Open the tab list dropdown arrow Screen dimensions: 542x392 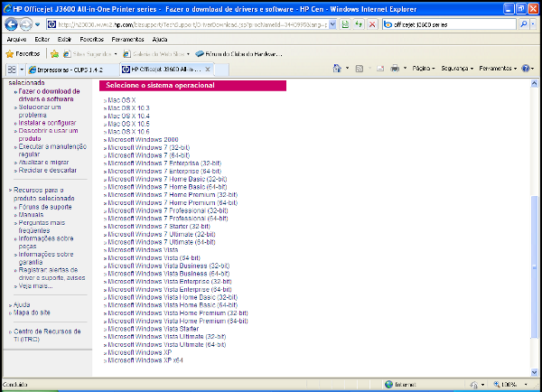coord(22,70)
